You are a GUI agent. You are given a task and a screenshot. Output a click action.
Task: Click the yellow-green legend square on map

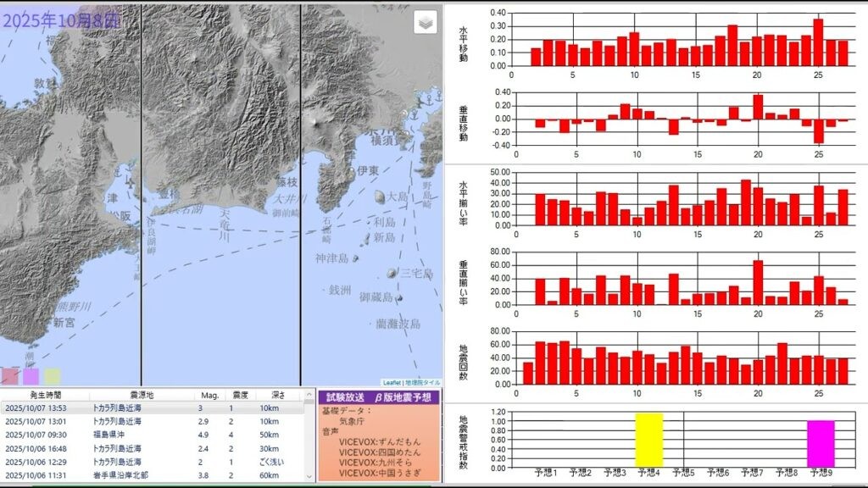click(53, 376)
